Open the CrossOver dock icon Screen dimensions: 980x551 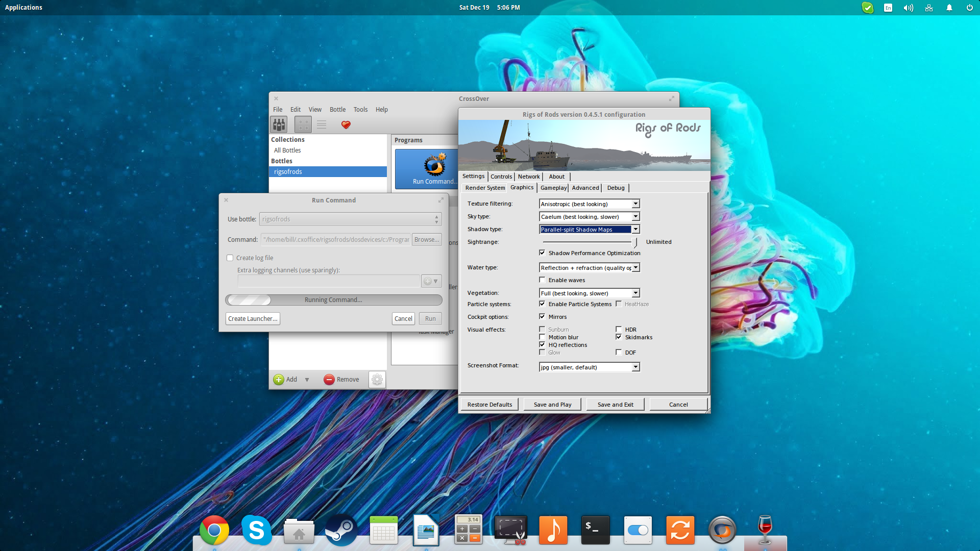[723, 531]
